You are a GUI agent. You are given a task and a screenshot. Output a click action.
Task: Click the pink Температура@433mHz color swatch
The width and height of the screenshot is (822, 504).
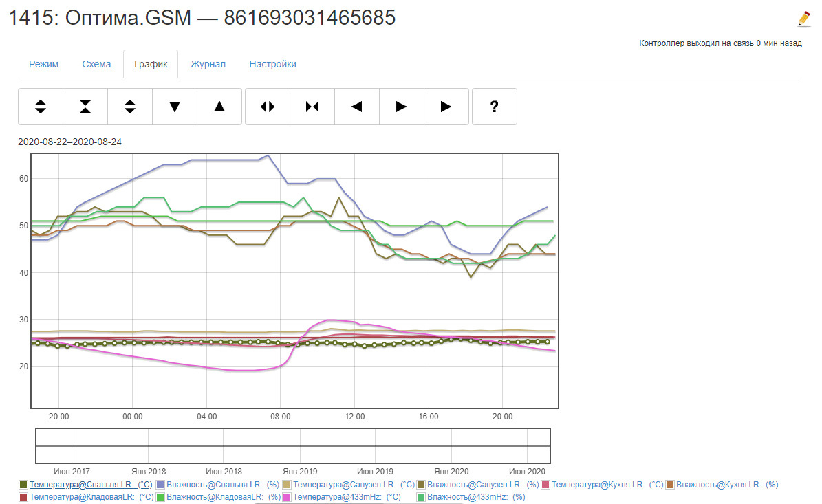coord(287,496)
